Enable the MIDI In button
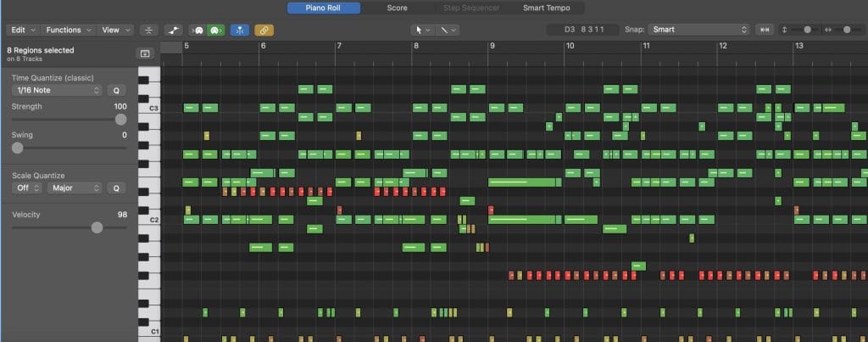The image size is (868, 342). click(x=198, y=30)
